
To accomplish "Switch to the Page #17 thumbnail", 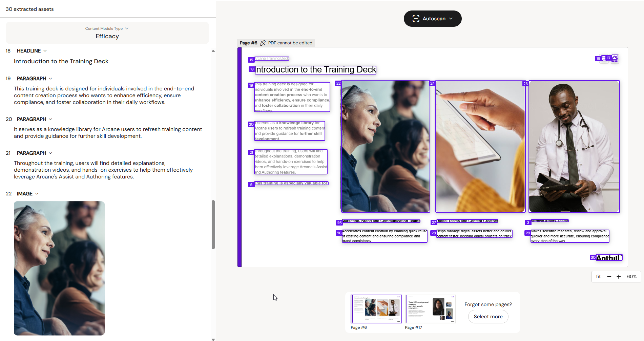I will pyautogui.click(x=431, y=309).
